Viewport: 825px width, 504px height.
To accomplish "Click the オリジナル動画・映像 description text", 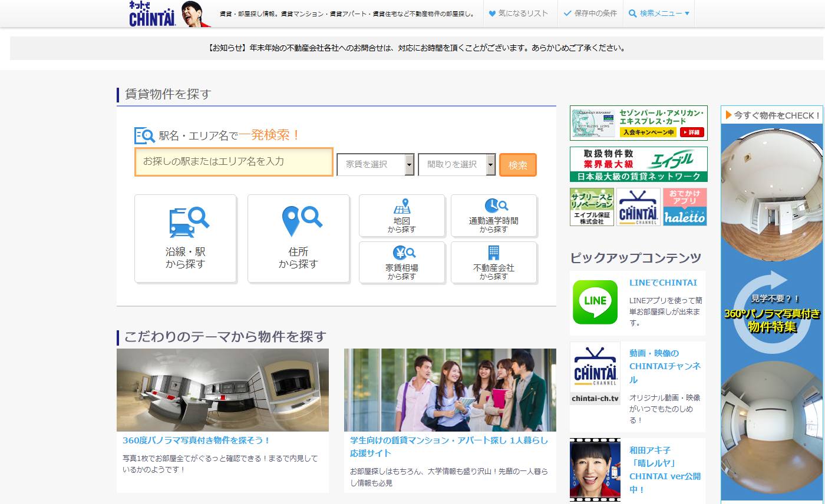I will pos(665,409).
